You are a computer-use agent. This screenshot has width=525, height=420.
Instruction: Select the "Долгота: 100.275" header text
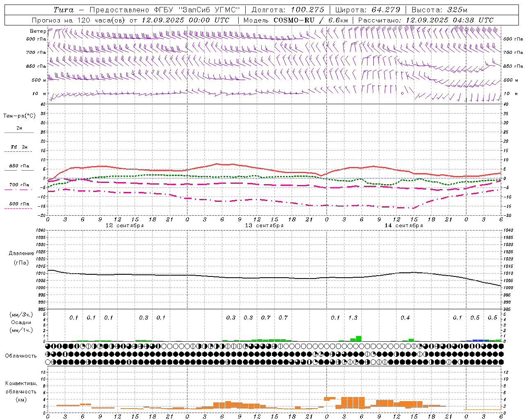click(288, 10)
